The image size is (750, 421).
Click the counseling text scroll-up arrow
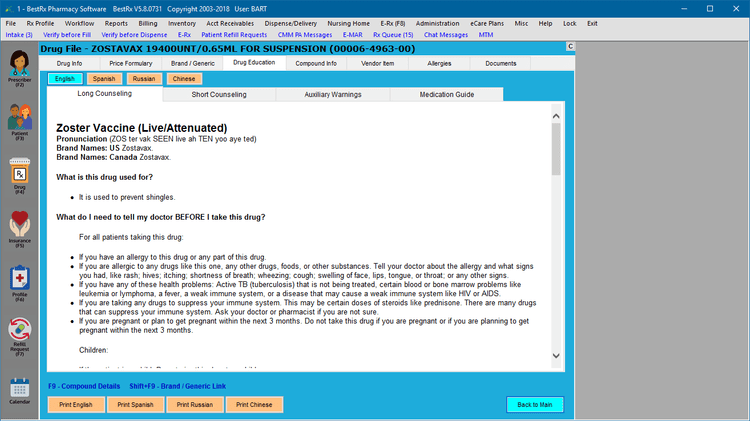[556, 116]
